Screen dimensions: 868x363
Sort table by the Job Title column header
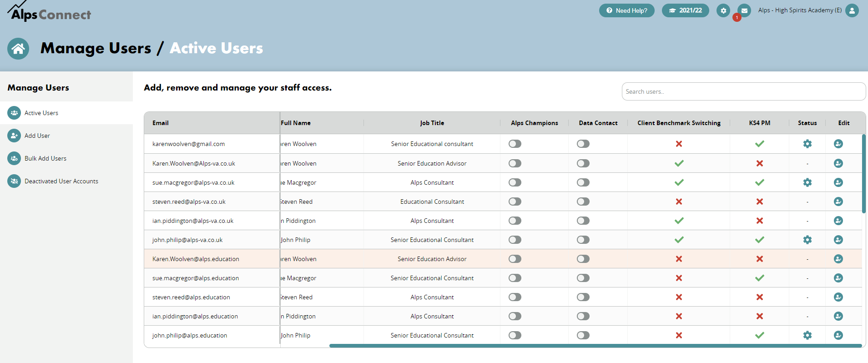point(432,123)
